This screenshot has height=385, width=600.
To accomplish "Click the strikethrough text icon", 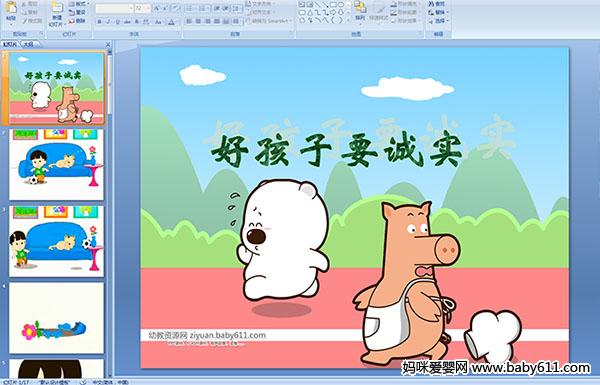I will (x=127, y=22).
